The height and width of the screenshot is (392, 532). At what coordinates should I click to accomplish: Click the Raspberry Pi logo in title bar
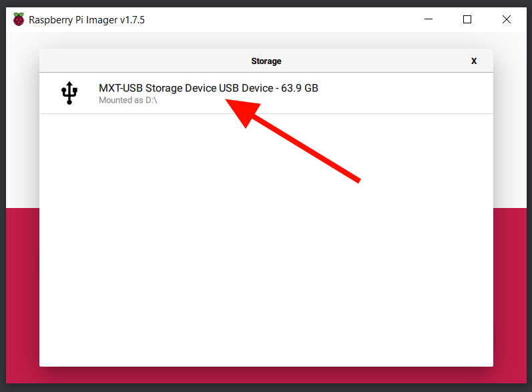(x=19, y=19)
